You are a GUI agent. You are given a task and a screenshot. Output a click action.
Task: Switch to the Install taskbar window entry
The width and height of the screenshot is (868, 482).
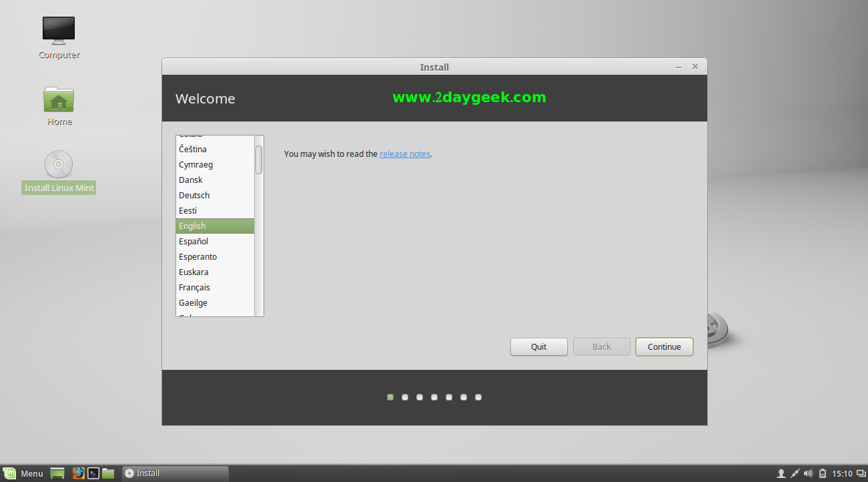[175, 473]
